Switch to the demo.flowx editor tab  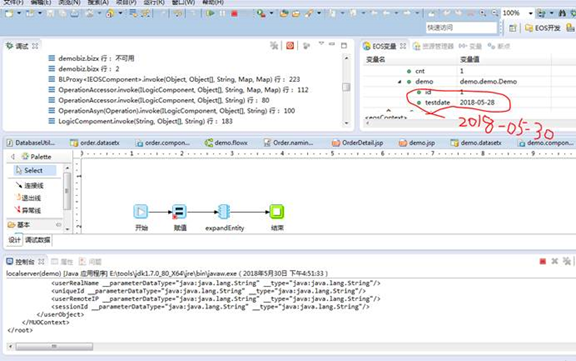(226, 143)
